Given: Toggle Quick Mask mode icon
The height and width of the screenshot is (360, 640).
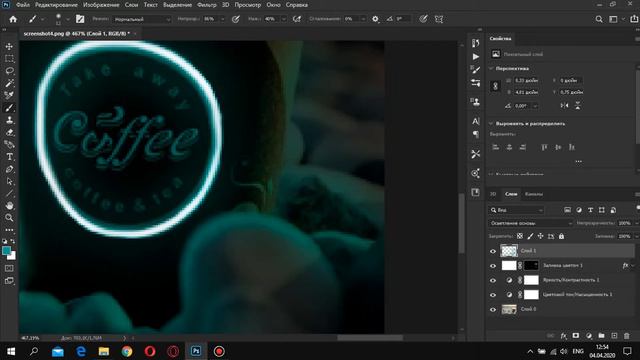Looking at the screenshot, I should pyautogui.click(x=9, y=268).
